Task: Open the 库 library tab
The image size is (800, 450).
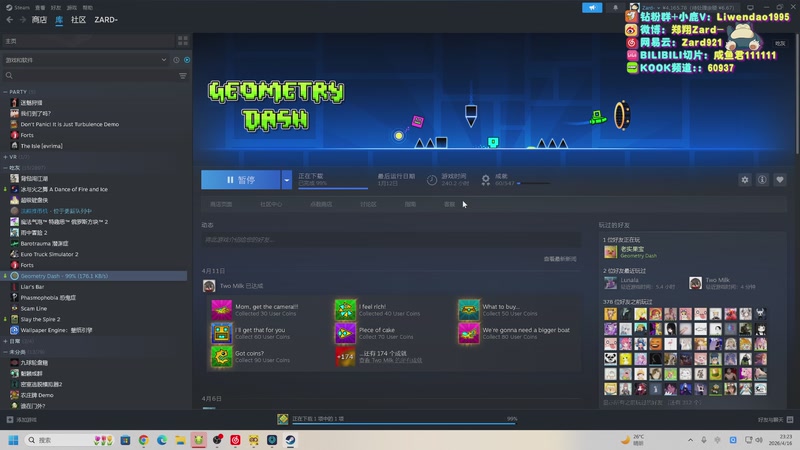Action: click(x=59, y=19)
